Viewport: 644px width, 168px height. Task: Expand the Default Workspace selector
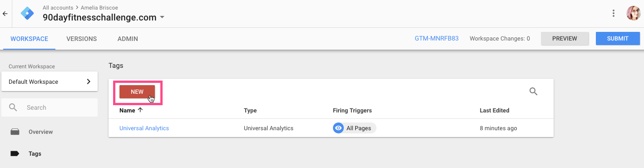click(x=50, y=82)
